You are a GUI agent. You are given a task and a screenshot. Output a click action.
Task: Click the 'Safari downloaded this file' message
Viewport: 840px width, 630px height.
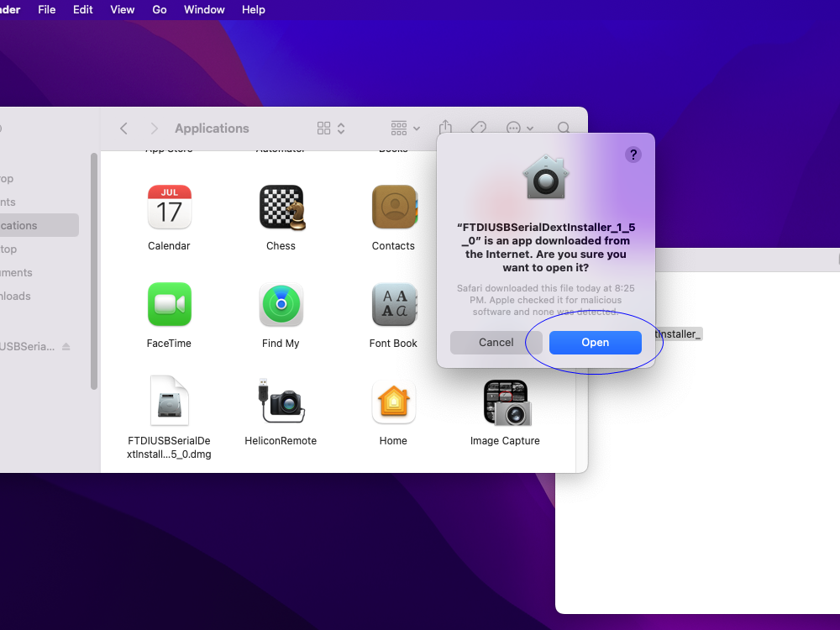545,300
